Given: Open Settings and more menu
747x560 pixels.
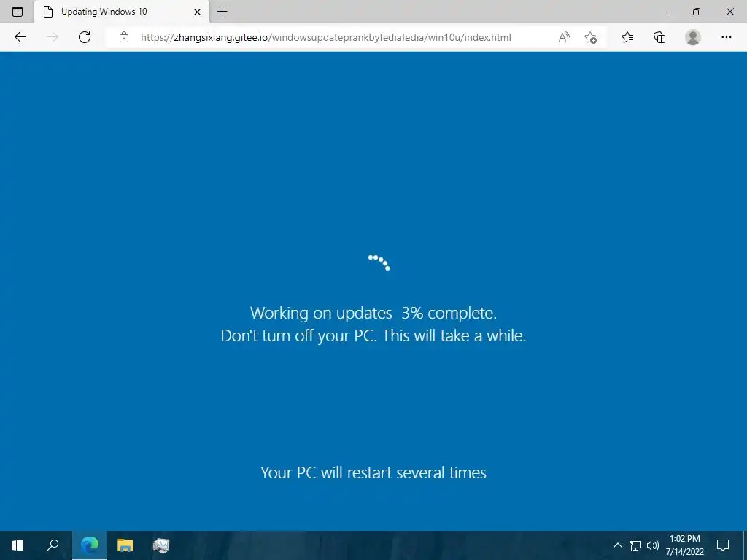Looking at the screenshot, I should [x=726, y=37].
